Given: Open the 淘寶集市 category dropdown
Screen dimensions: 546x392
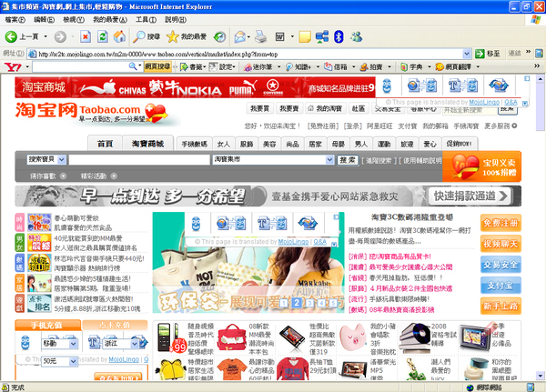Looking at the screenshot, I should tap(329, 160).
